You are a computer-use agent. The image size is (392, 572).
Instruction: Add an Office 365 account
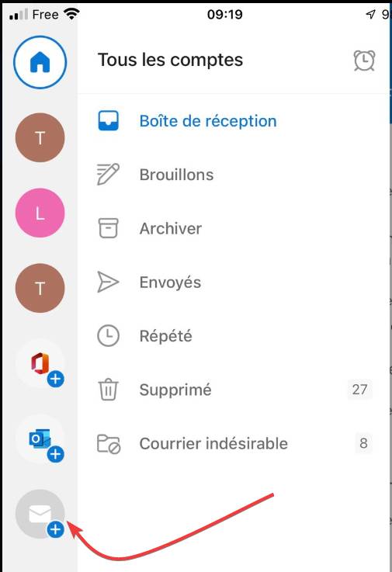click(41, 366)
